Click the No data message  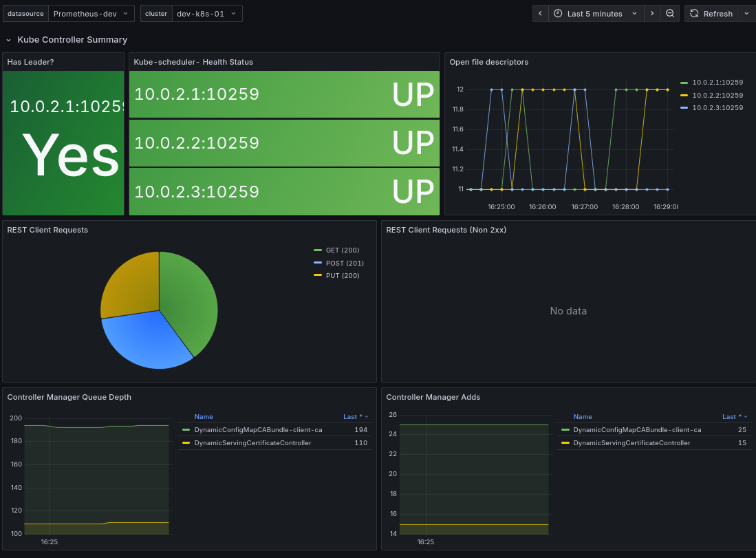tap(568, 311)
